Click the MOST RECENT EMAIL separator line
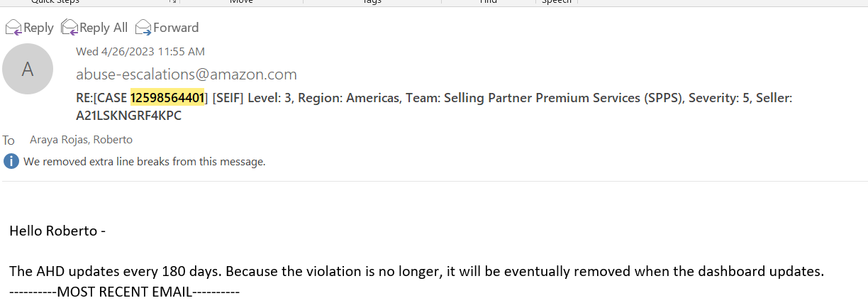 [x=125, y=291]
